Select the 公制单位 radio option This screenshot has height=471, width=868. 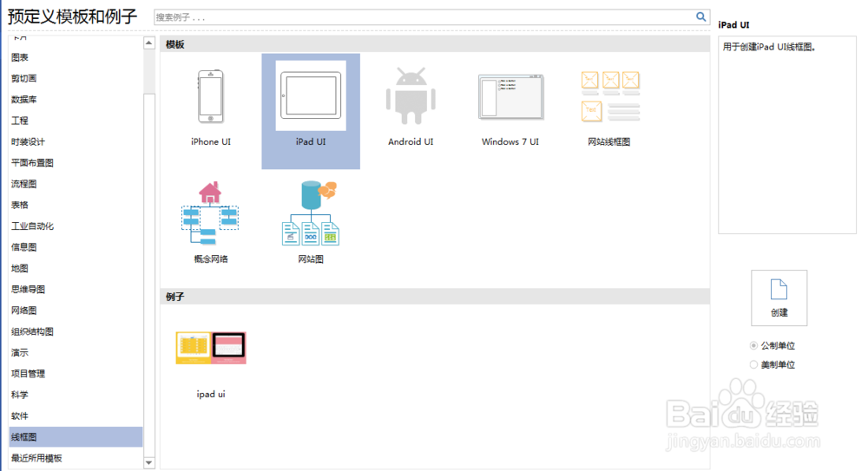(753, 345)
